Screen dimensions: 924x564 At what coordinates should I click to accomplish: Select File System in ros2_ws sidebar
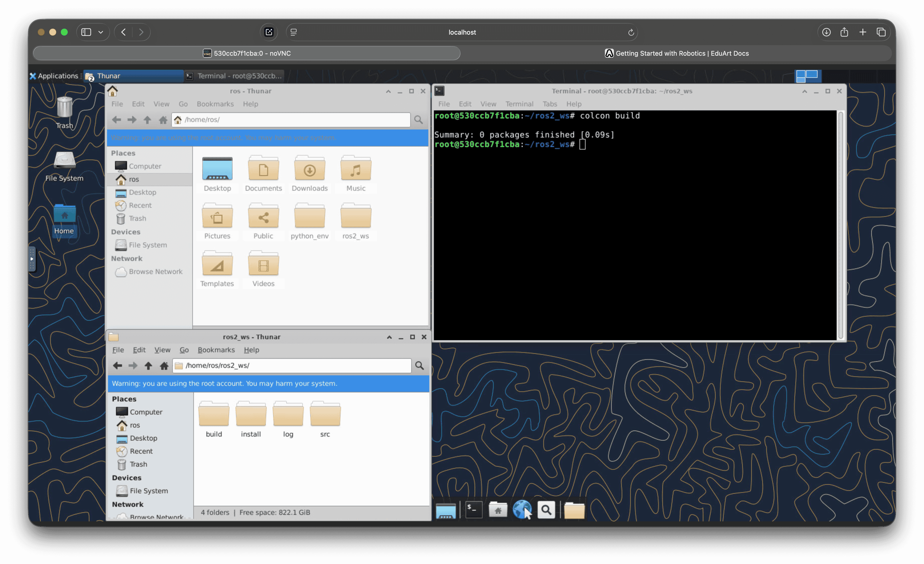coord(148,490)
